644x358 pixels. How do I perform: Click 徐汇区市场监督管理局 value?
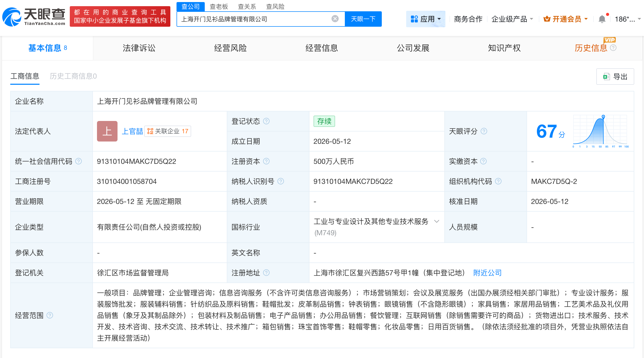click(133, 273)
